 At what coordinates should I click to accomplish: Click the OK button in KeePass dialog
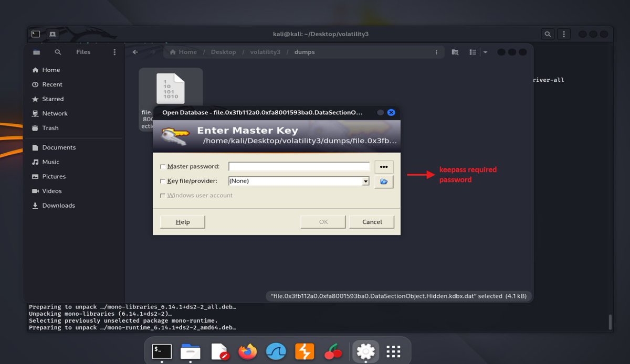323,222
